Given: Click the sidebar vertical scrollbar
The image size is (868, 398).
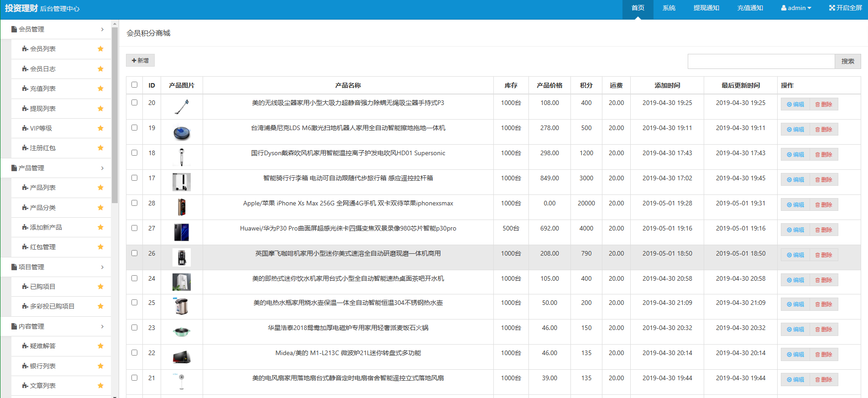Looking at the screenshot, I should [x=115, y=114].
